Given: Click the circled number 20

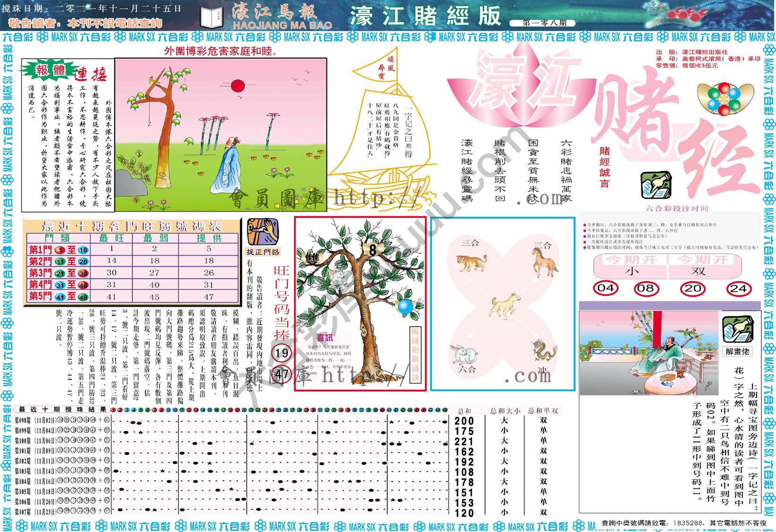Looking at the screenshot, I should click(692, 288).
